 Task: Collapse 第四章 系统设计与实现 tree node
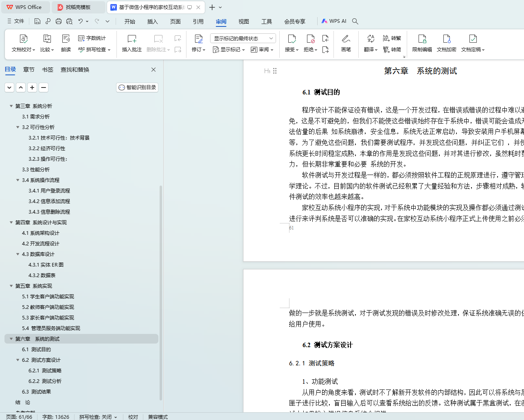11,222
